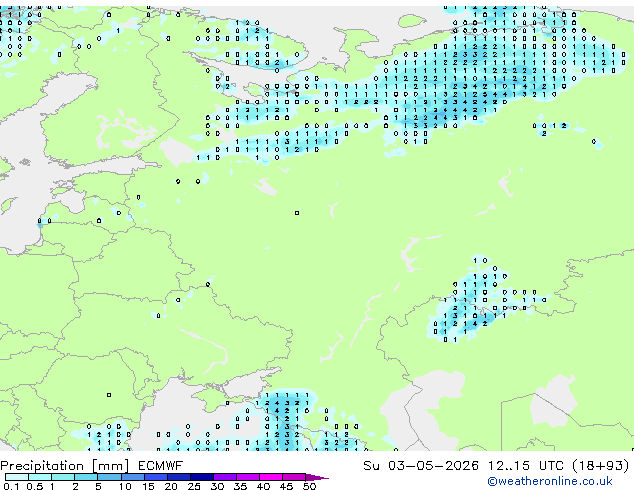Click the legend value label '25'
The image size is (634, 490).
click(194, 486)
